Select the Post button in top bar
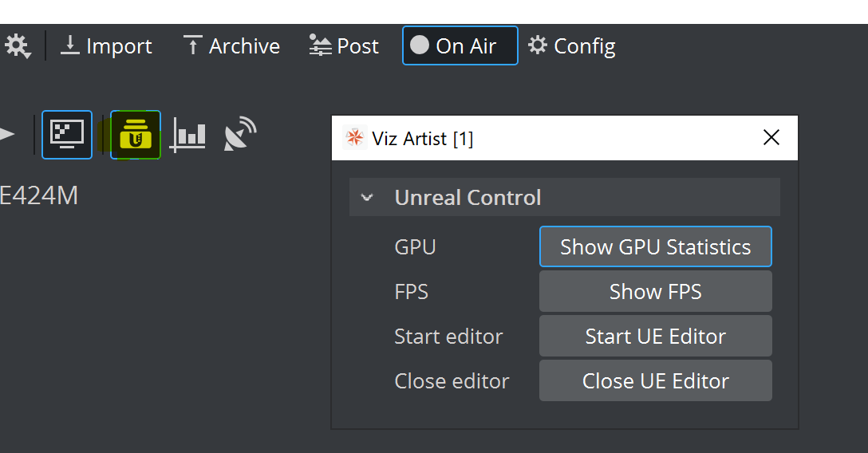 344,46
